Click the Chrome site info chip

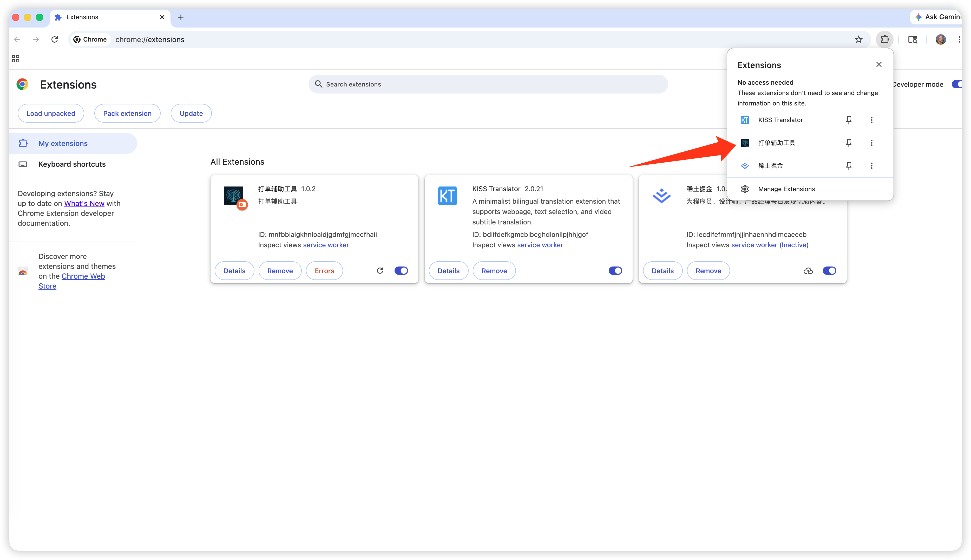click(x=90, y=39)
